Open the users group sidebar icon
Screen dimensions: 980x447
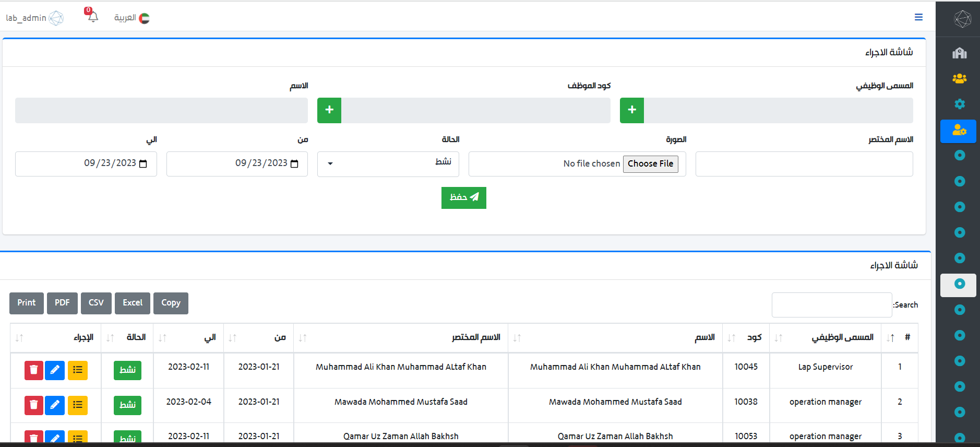[959, 78]
